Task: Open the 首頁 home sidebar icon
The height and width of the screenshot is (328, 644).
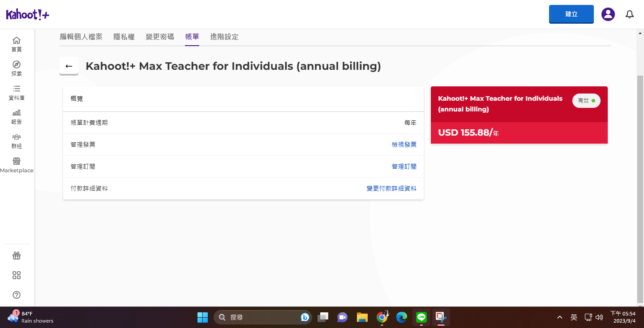Action: pos(17,44)
